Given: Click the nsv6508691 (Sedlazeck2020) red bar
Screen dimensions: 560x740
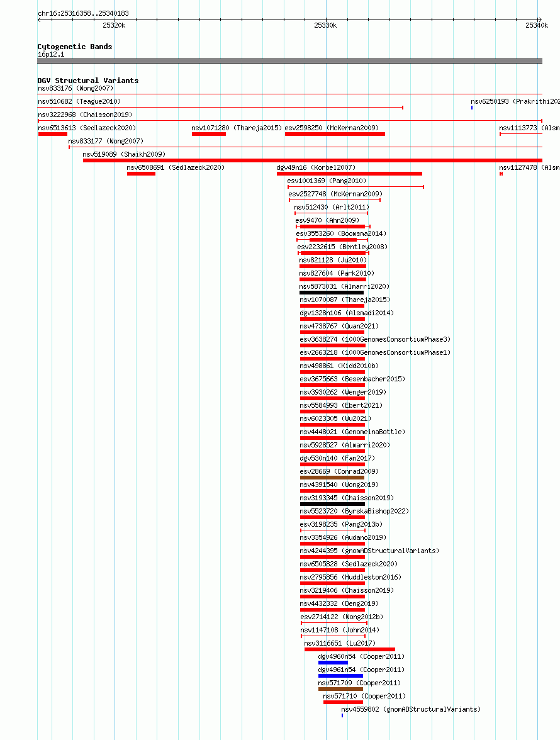Looking at the screenshot, I should pyautogui.click(x=141, y=174).
